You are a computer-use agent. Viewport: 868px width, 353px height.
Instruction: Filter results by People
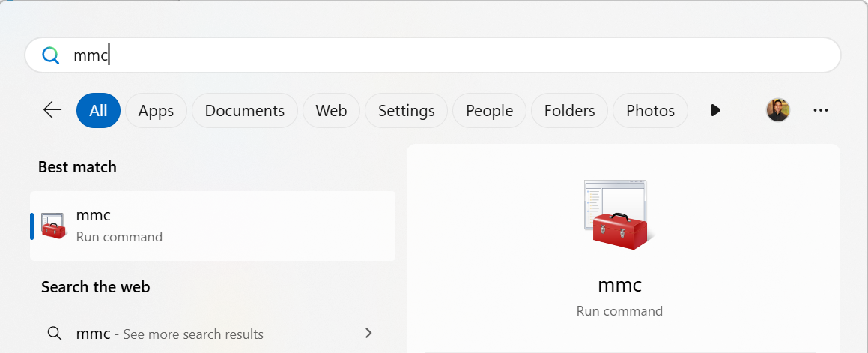[x=489, y=111]
